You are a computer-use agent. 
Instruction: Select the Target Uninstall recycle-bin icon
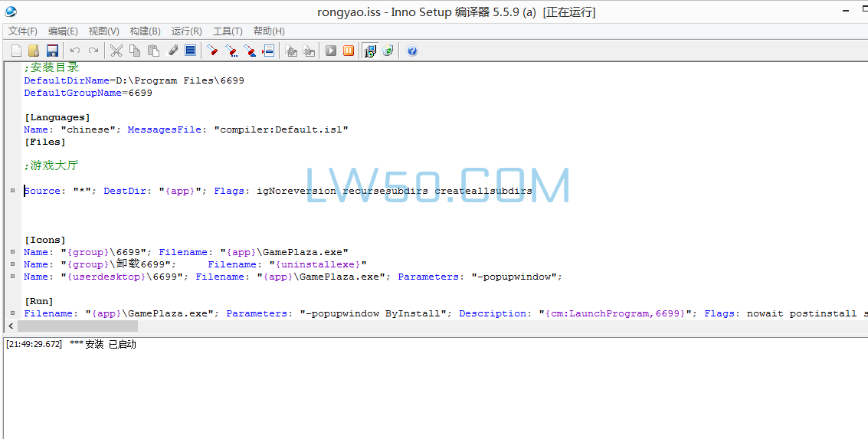[x=388, y=51]
